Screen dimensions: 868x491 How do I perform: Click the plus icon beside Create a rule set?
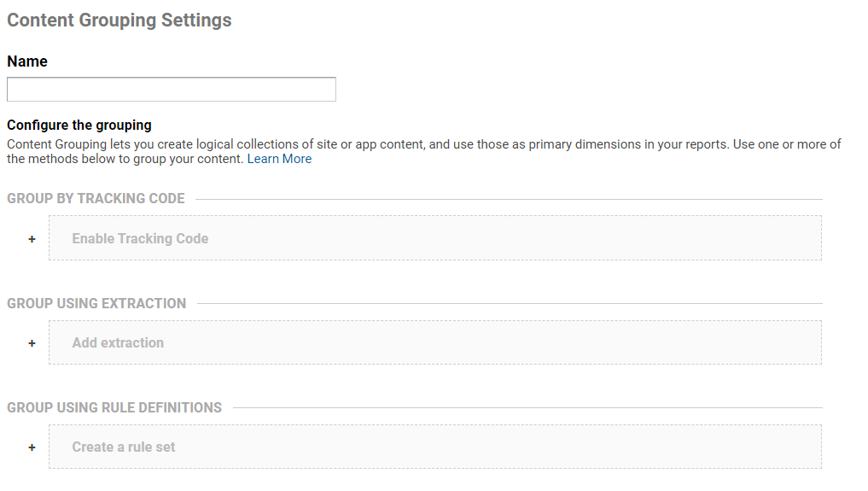[32, 447]
